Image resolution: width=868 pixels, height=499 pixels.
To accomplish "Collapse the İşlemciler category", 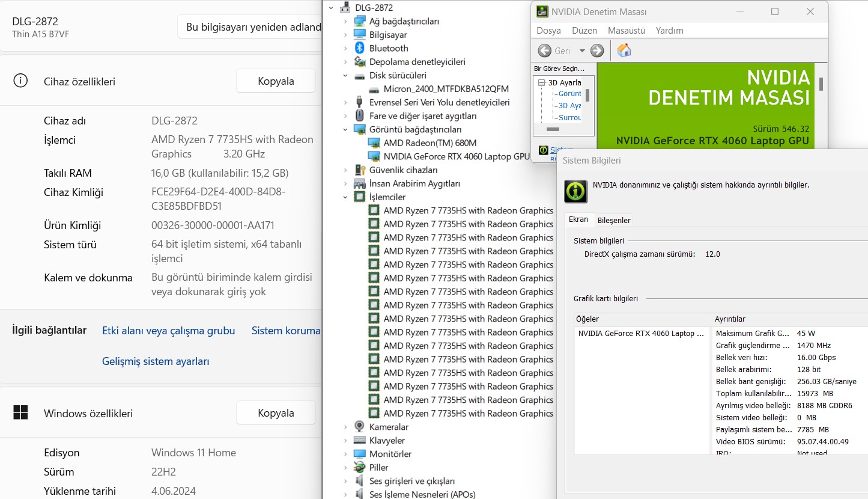I will tap(345, 197).
